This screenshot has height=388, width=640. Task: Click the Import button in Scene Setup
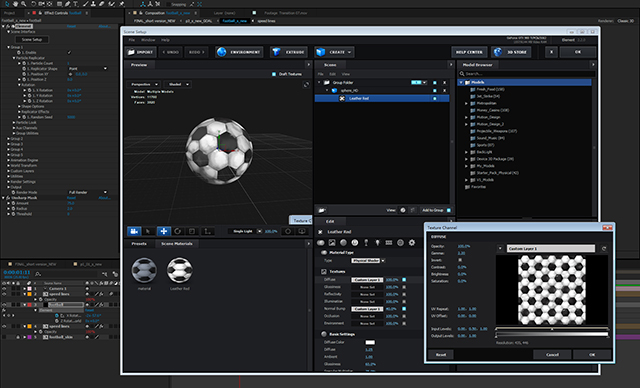[x=140, y=52]
